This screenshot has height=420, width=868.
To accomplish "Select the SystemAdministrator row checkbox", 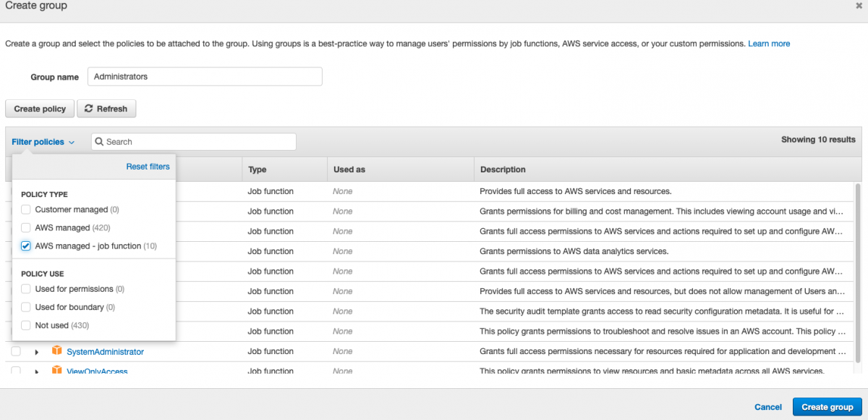I will [16, 351].
